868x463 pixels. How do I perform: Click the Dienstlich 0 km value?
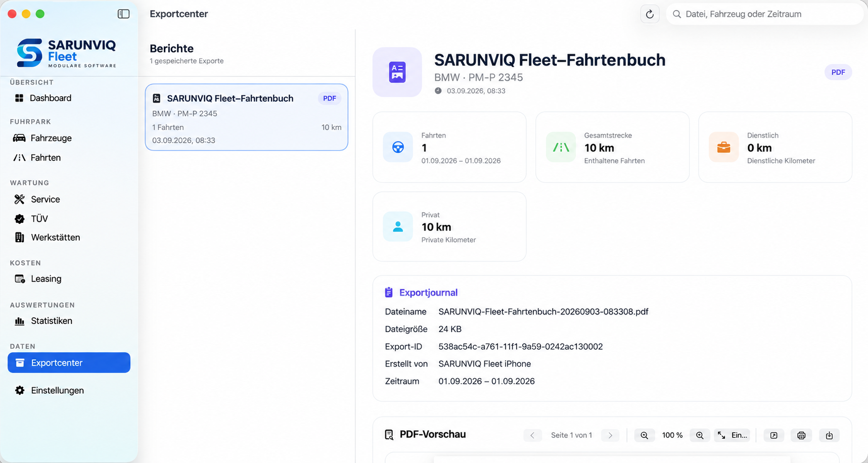click(759, 148)
